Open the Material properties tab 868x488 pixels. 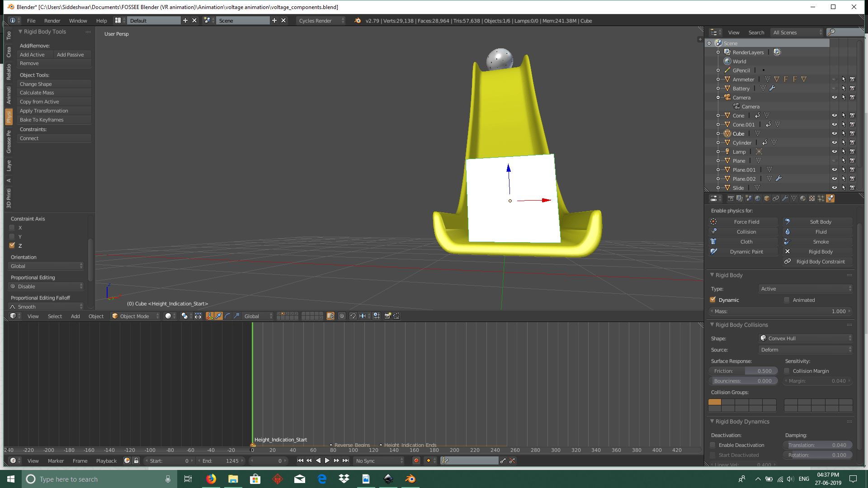point(803,198)
